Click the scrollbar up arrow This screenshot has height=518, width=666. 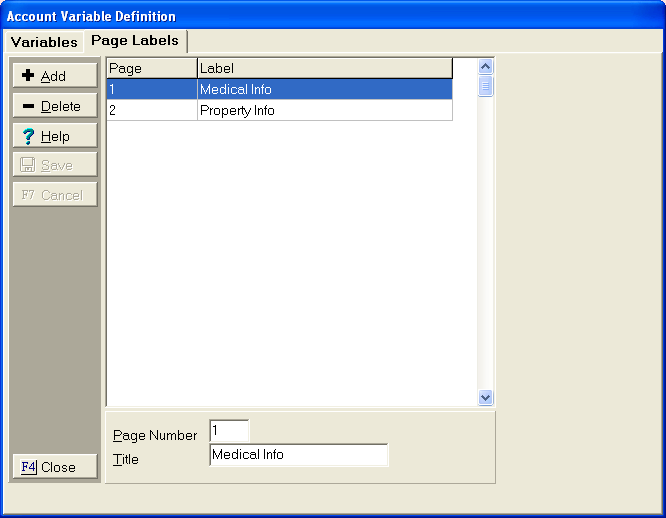click(486, 67)
